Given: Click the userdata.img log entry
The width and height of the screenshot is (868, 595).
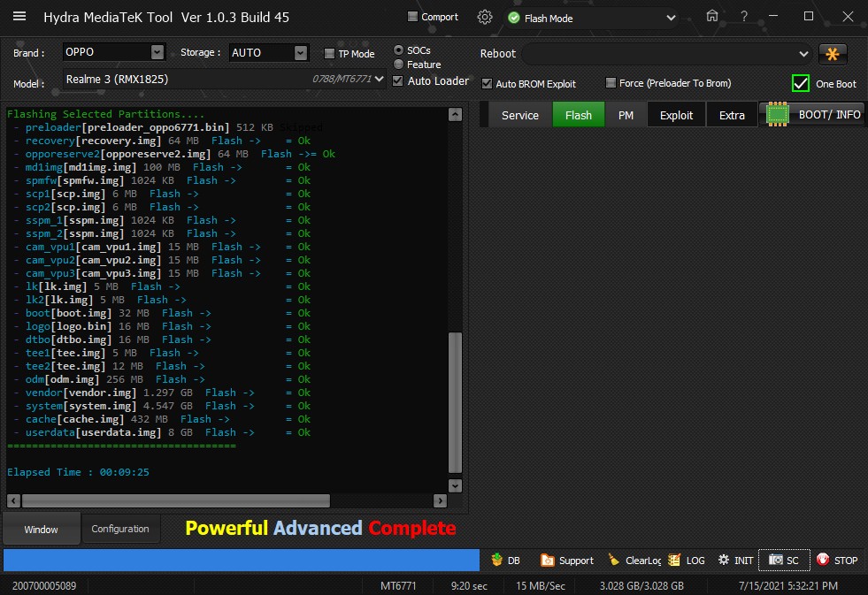Looking at the screenshot, I should 162,432.
